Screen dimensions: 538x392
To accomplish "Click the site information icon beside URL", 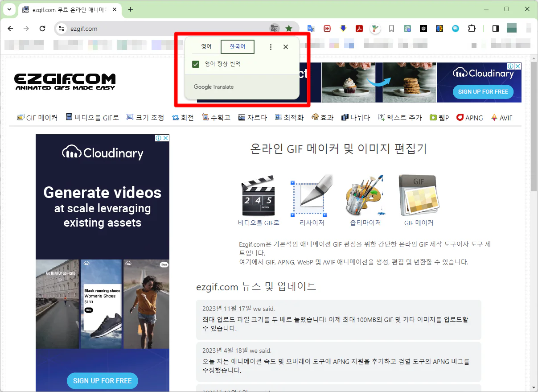I will pos(62,29).
